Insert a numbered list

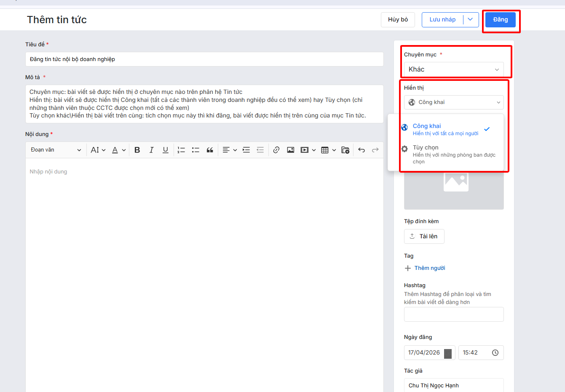pos(181,150)
